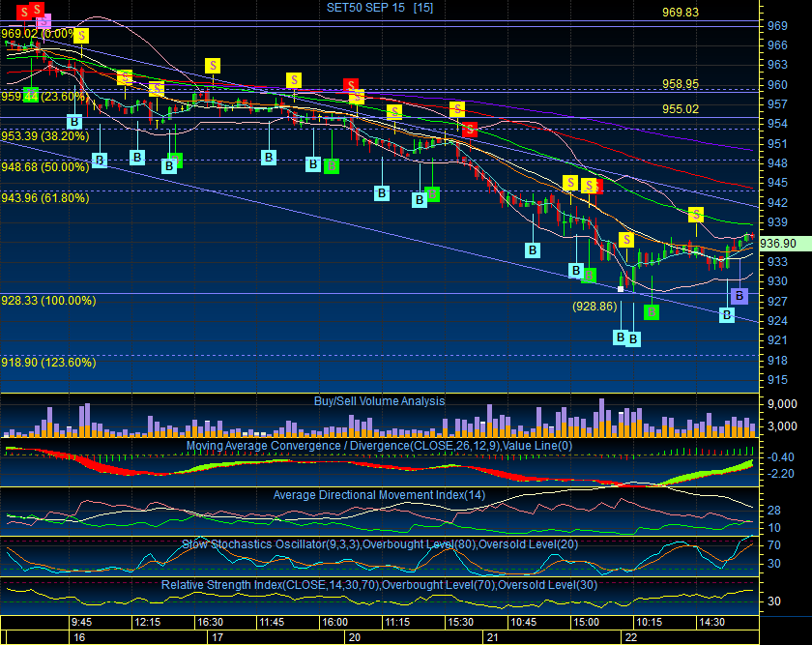
Task: Select the 14:30 time label
Action: tap(711, 622)
